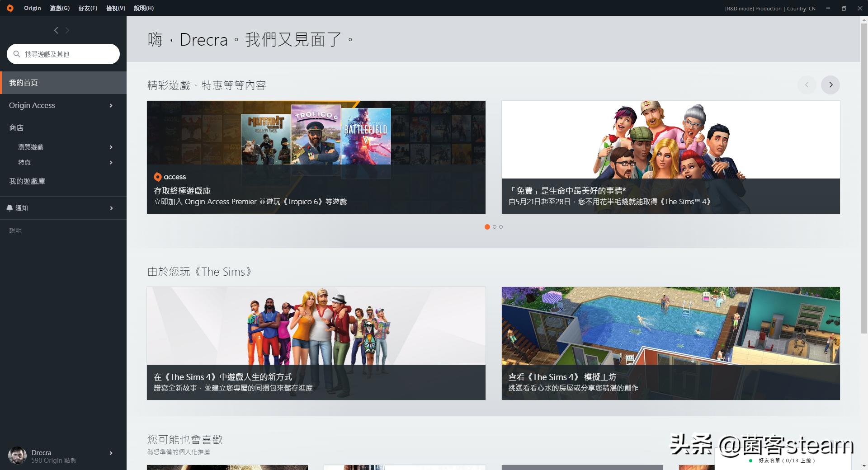Click the magnifier icon in search box
Screen dimensions: 868x470
pos(17,54)
